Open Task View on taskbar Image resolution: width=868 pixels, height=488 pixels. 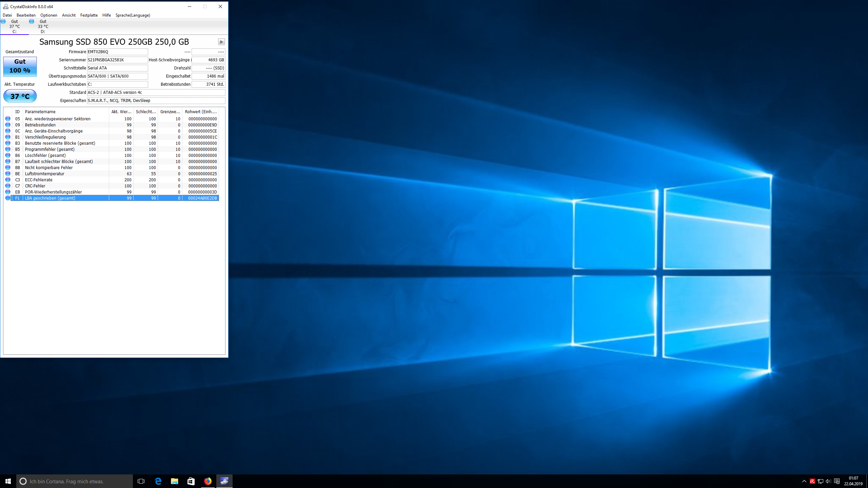[x=141, y=481]
